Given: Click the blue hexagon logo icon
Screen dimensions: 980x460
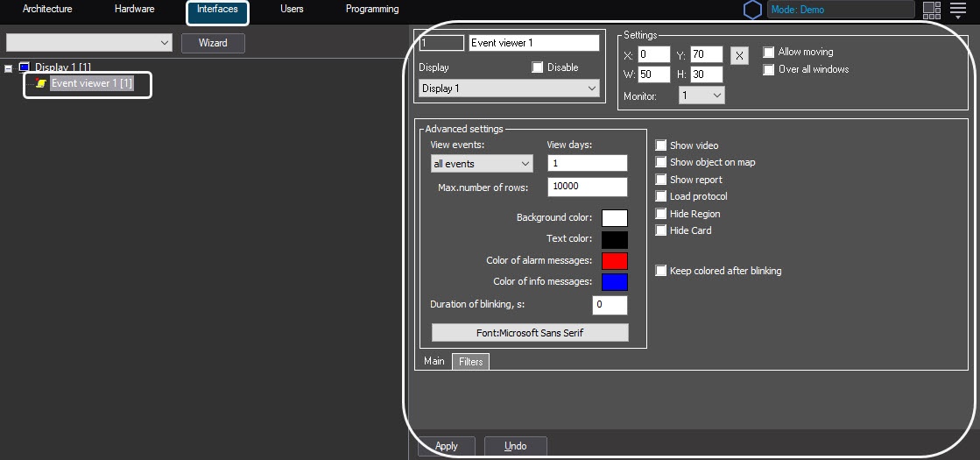Looking at the screenshot, I should [x=752, y=11].
